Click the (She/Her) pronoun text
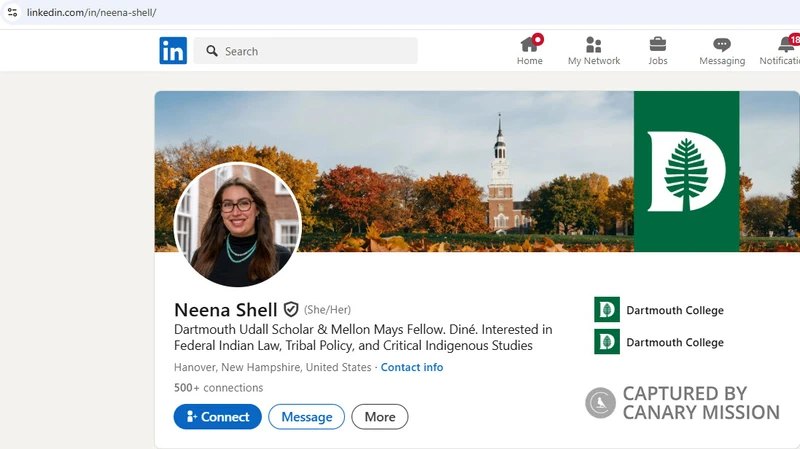800x449 pixels. 328,310
